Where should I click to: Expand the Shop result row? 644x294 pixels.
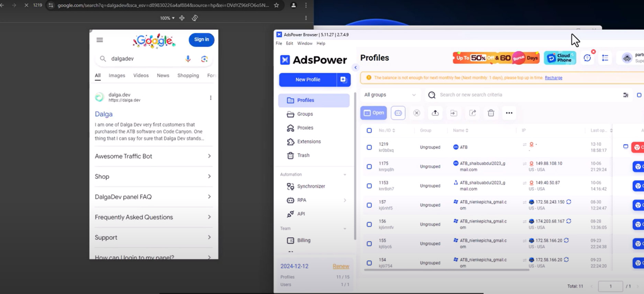[x=153, y=176]
